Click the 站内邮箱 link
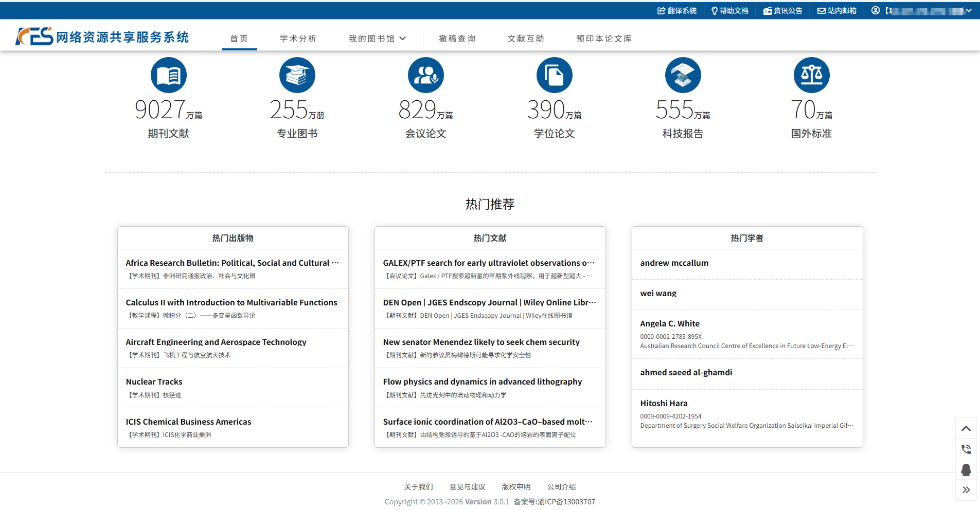Viewport: 980px width, 510px height. tap(842, 11)
